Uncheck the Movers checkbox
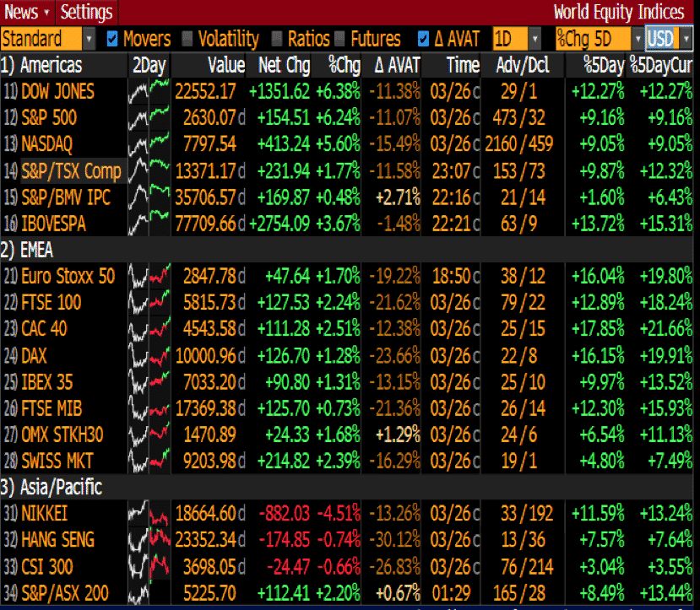 pos(112,40)
